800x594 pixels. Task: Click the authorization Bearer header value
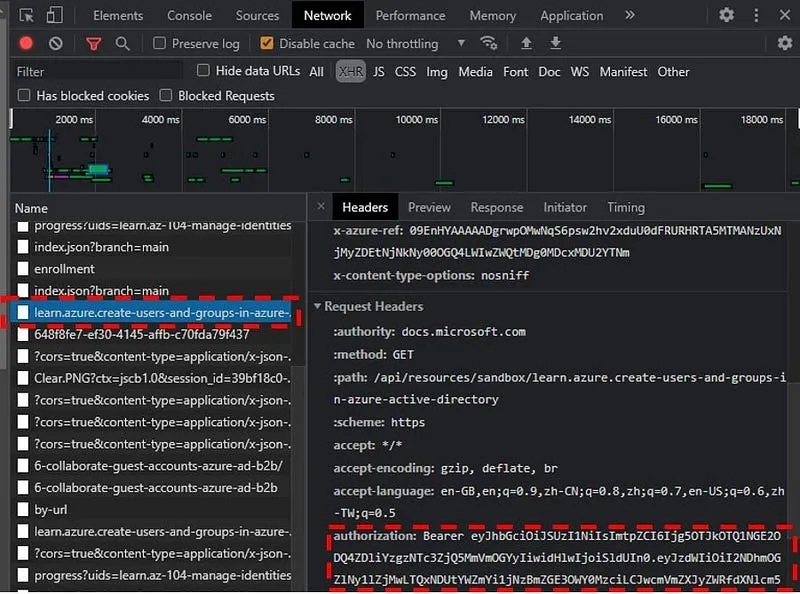[556, 558]
